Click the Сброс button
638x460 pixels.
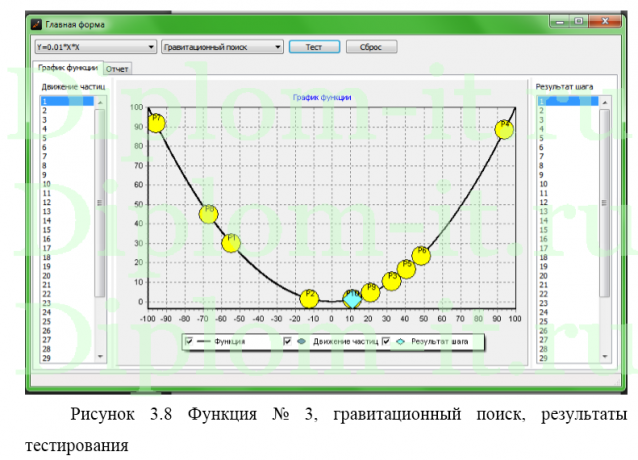(372, 46)
